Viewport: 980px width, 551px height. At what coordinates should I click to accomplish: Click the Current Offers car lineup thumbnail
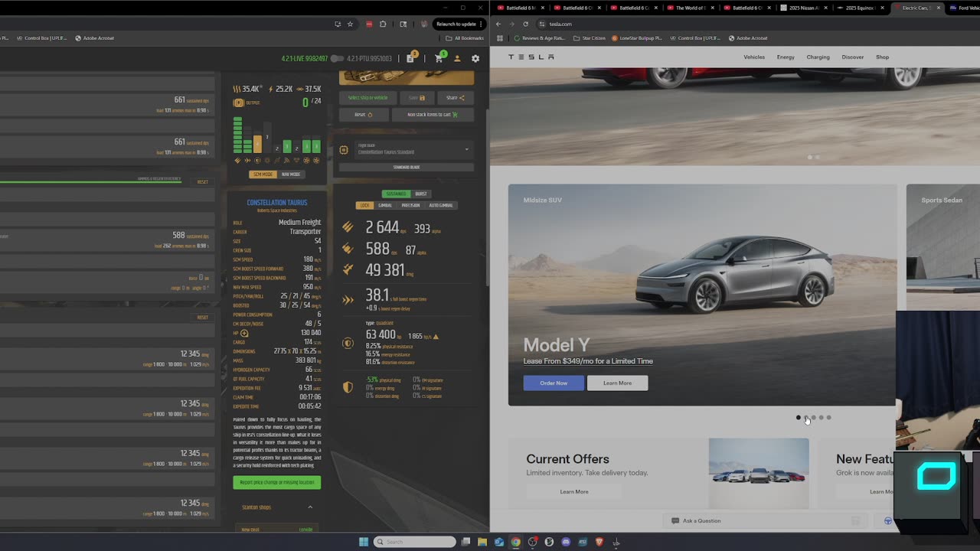pos(759,474)
